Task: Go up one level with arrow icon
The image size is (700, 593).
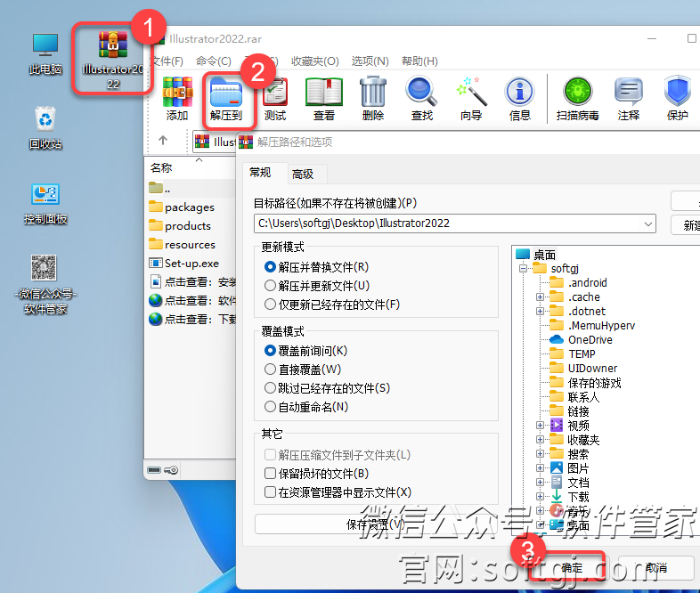Action: (163, 141)
